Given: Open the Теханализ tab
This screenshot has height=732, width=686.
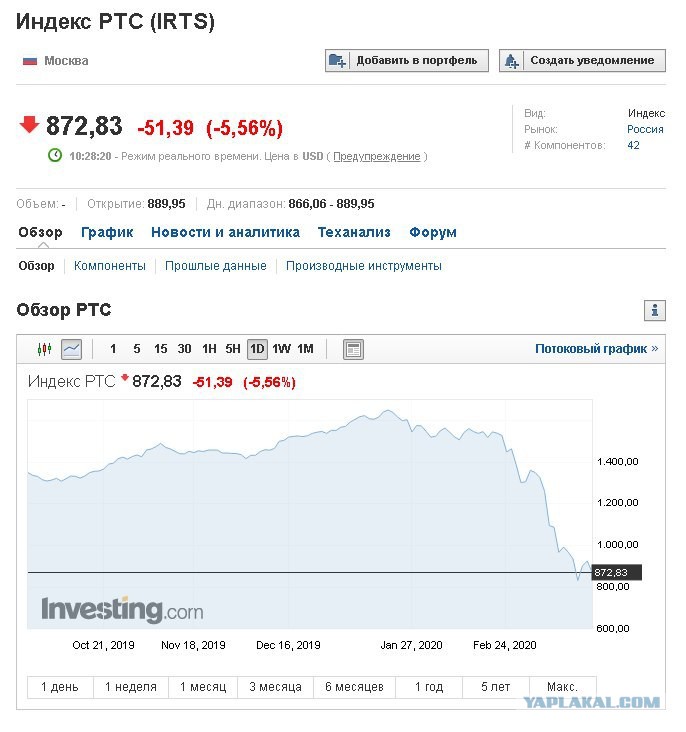Looking at the screenshot, I should tap(354, 232).
